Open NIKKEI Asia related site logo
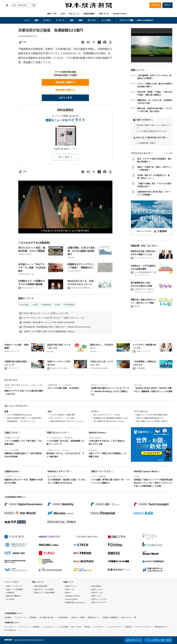The width and height of the screenshot is (177, 644). tap(143, 513)
